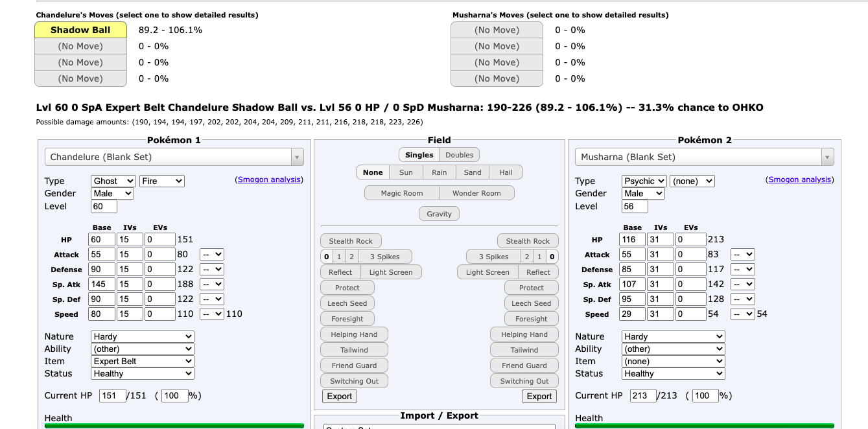Image resolution: width=868 pixels, height=429 pixels.
Task: Open Chandelure's Gender dropdown
Action: coord(112,194)
